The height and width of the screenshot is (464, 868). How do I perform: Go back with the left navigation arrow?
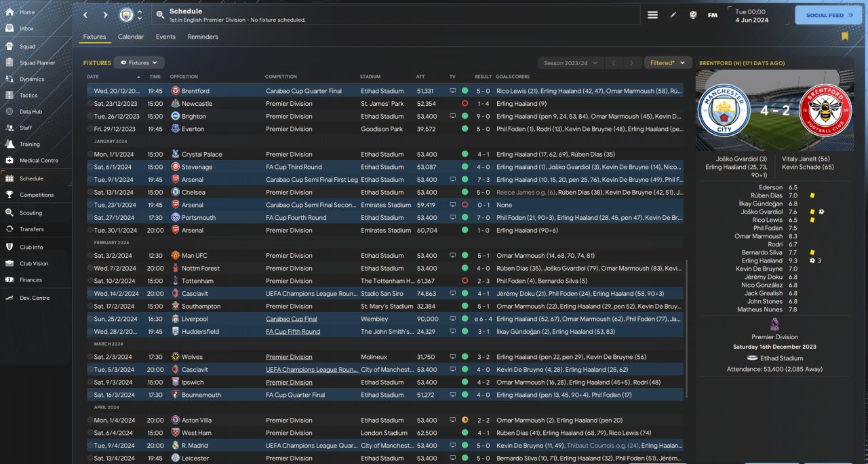point(85,15)
